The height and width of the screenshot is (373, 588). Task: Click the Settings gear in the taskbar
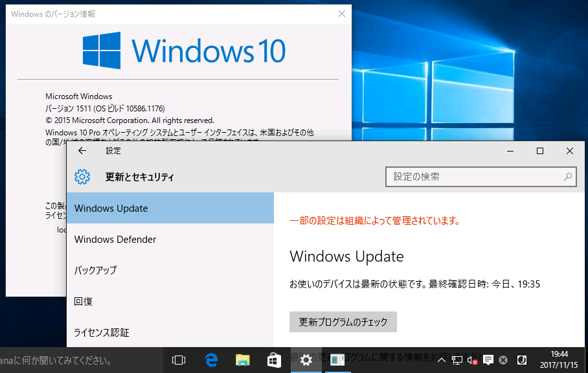coord(306,360)
